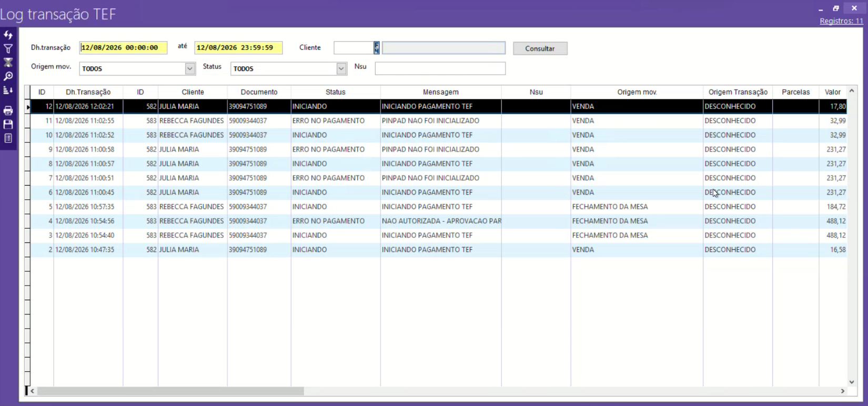The width and height of the screenshot is (868, 406).
Task: Click the restore window button
Action: [836, 8]
